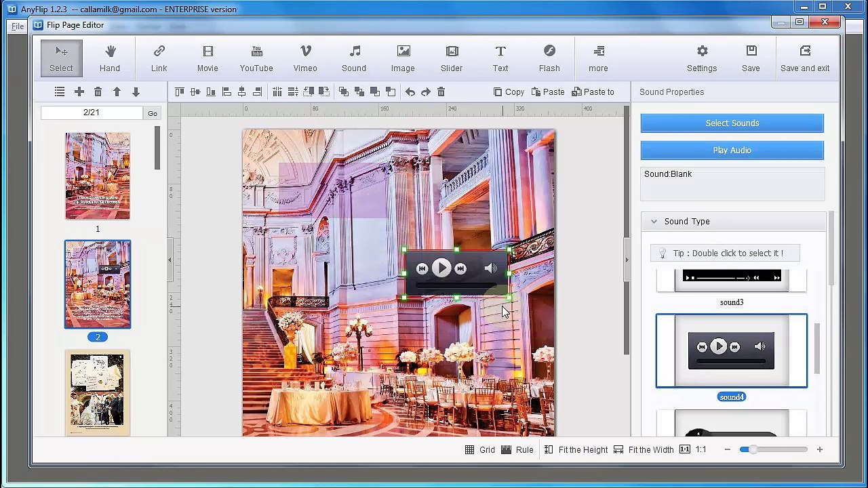Choose the Sound tool
This screenshot has width=868, height=488.
(354, 58)
